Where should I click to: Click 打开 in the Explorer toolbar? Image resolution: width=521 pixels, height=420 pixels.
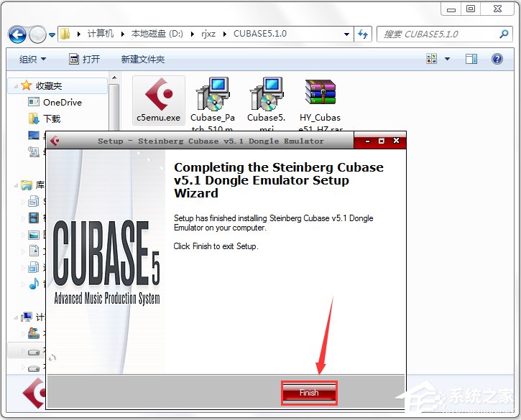(x=84, y=60)
